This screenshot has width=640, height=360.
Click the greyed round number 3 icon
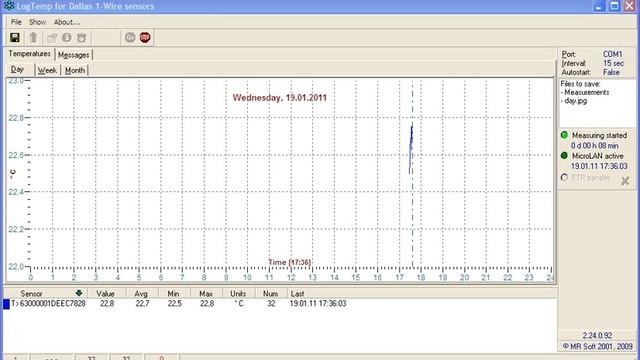[67, 38]
